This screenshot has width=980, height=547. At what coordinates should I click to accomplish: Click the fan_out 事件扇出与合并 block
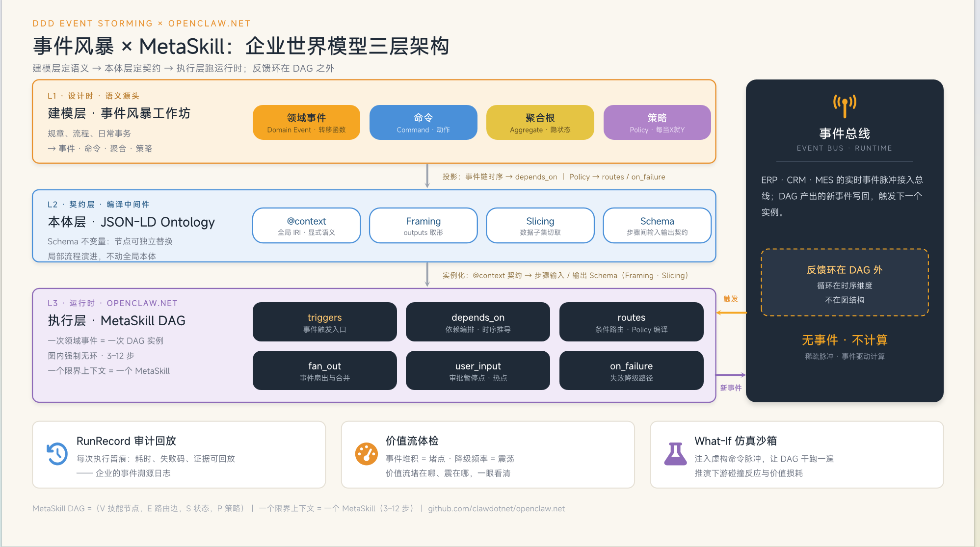[x=324, y=370]
